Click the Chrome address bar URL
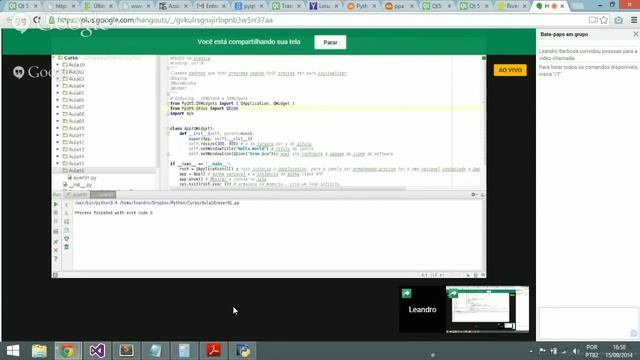The image size is (640, 360). (x=165, y=20)
